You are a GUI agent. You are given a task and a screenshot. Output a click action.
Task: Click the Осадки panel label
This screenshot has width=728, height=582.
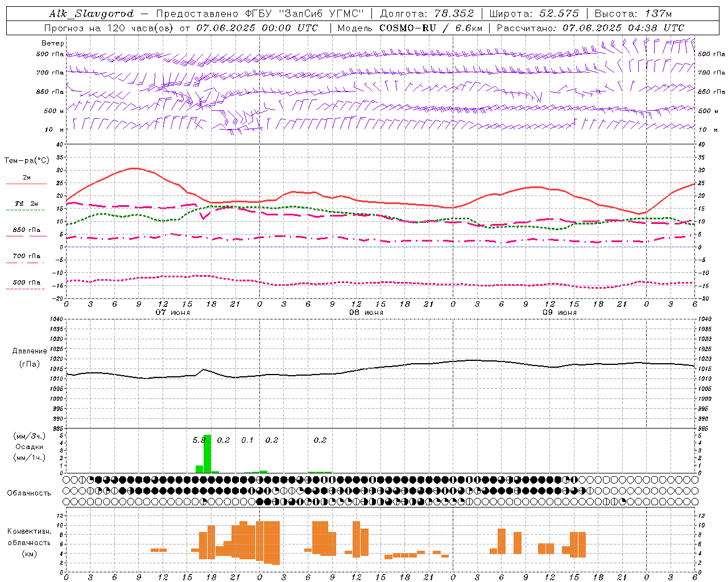[x=30, y=447]
